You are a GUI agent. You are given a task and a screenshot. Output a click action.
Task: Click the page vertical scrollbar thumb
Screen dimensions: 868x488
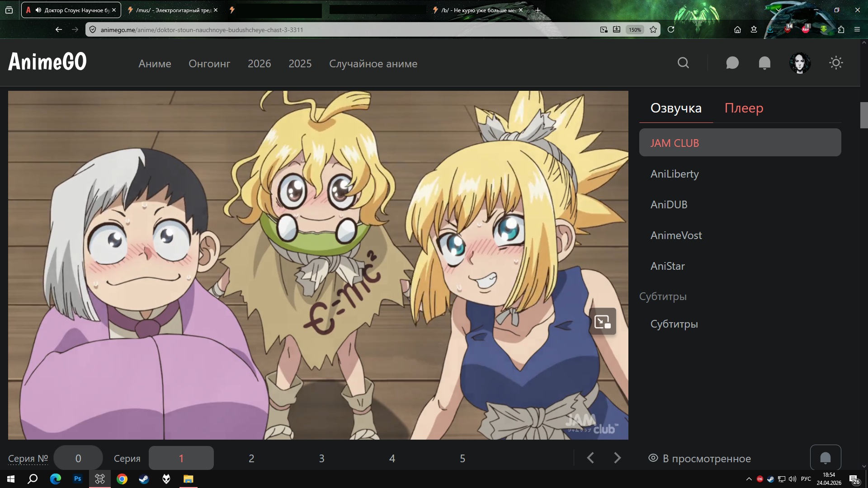pos(864,115)
